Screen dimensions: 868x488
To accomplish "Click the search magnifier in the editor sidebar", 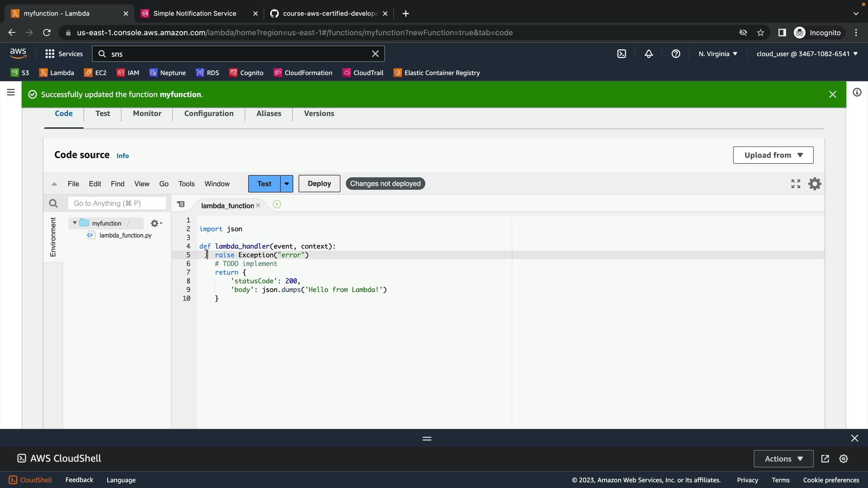I will pos(53,203).
